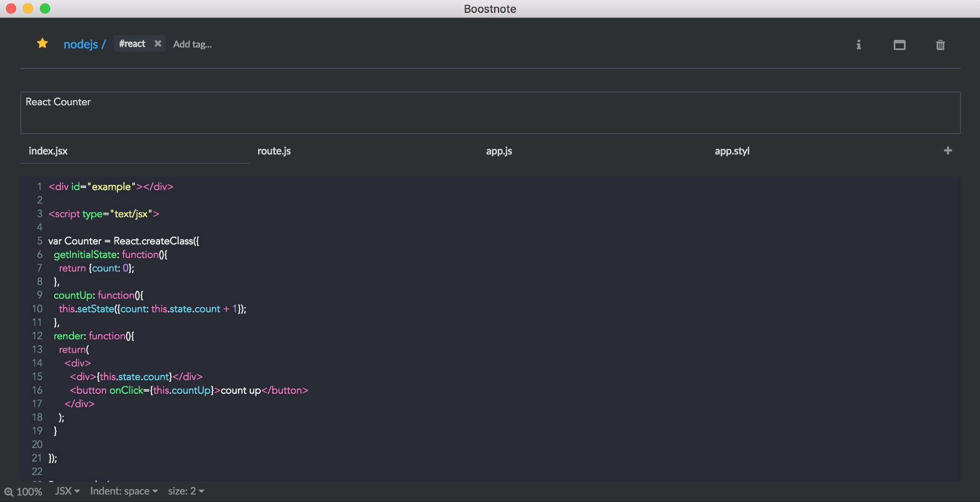980x502 pixels.
Task: Click the countUp: function line
Action: (99, 295)
